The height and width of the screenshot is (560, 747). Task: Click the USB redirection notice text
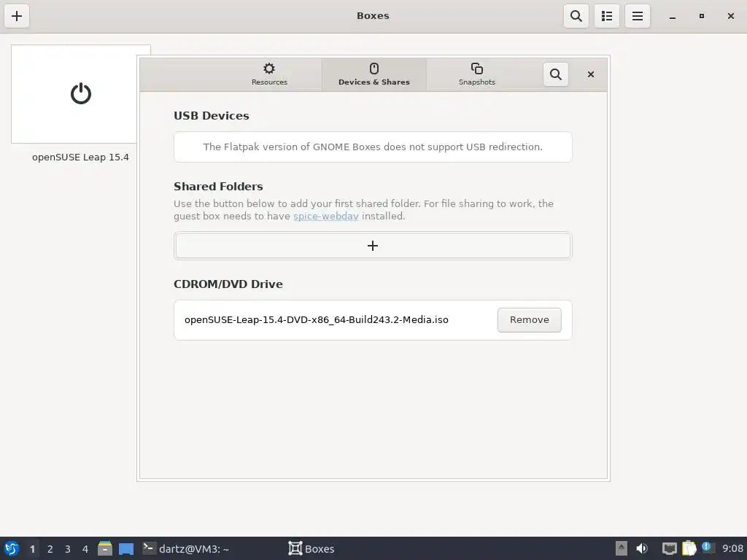pyautogui.click(x=373, y=147)
